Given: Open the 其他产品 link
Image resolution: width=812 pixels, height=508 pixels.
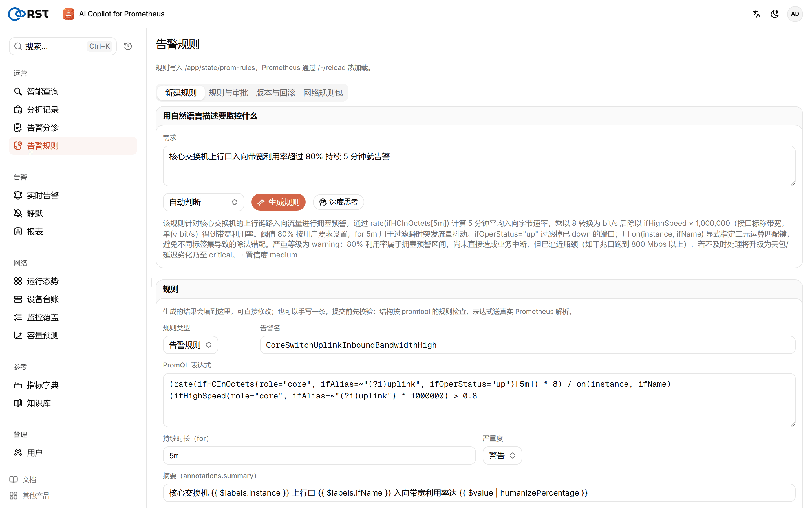Looking at the screenshot, I should coord(30,495).
